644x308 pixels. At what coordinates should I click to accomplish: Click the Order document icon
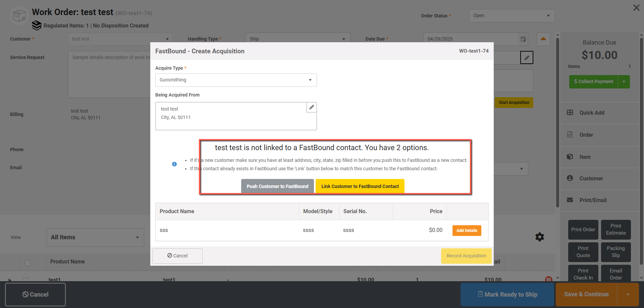tap(570, 134)
